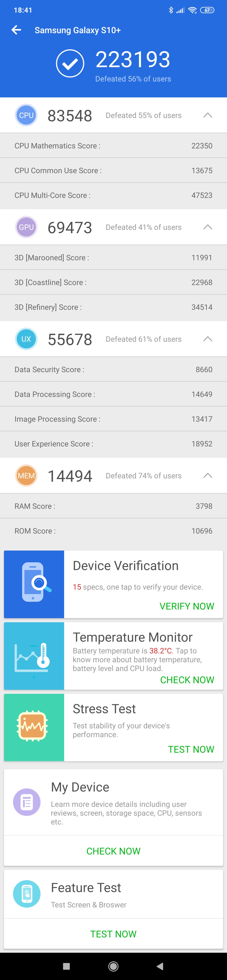Tap the Feature Test touch icon
This screenshot has width=227, height=980.
click(27, 894)
